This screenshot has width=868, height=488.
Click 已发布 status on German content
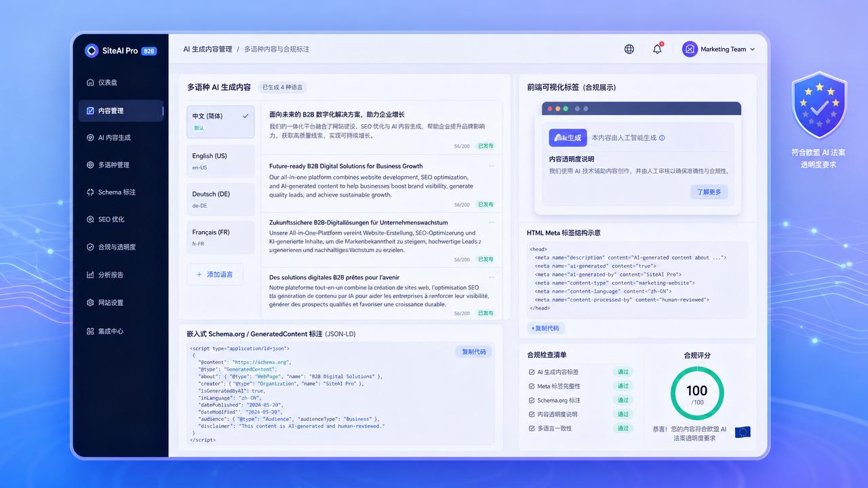[486, 259]
